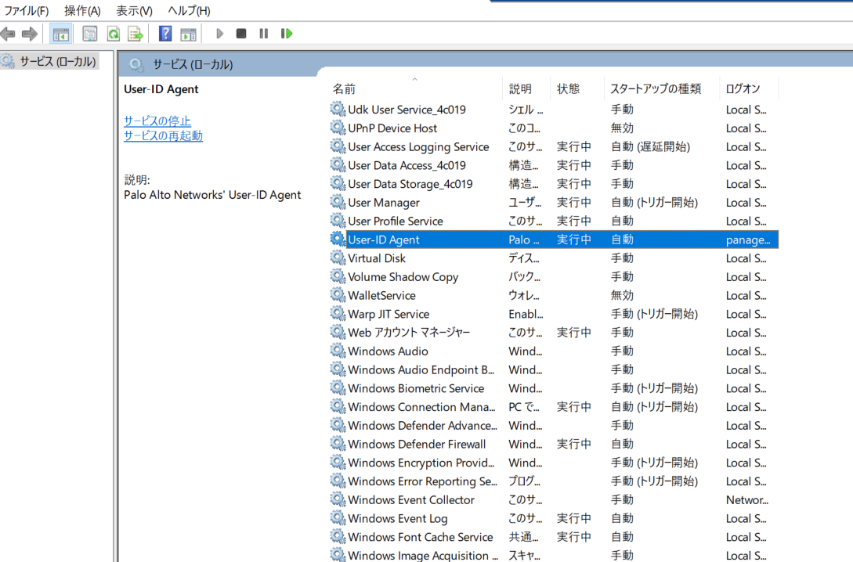Click the Palo ... description cell
The image size is (853, 562).
click(x=524, y=239)
